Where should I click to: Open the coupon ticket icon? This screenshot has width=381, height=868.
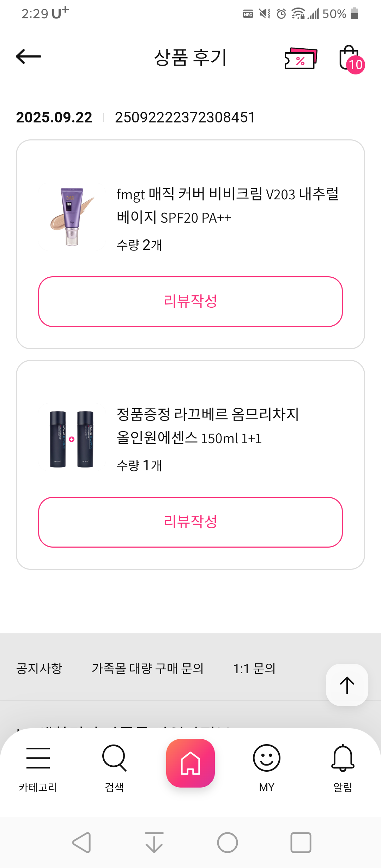pyautogui.click(x=301, y=59)
